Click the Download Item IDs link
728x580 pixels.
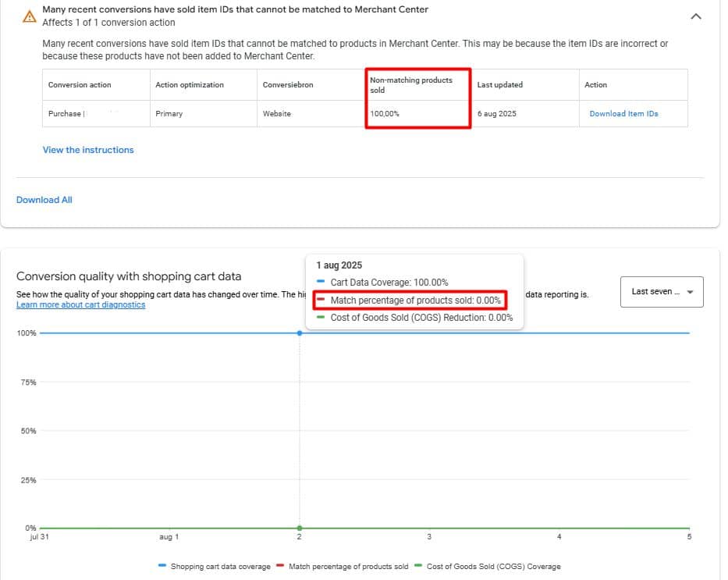pyautogui.click(x=623, y=114)
